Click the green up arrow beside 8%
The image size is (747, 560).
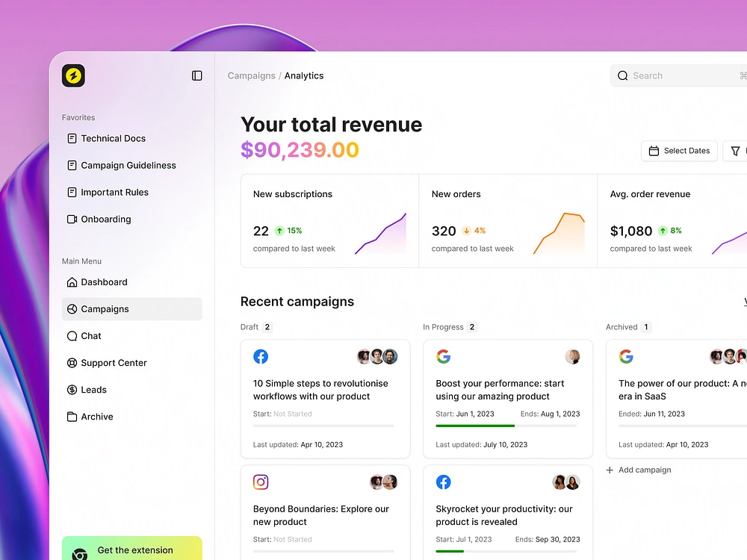[x=663, y=231]
